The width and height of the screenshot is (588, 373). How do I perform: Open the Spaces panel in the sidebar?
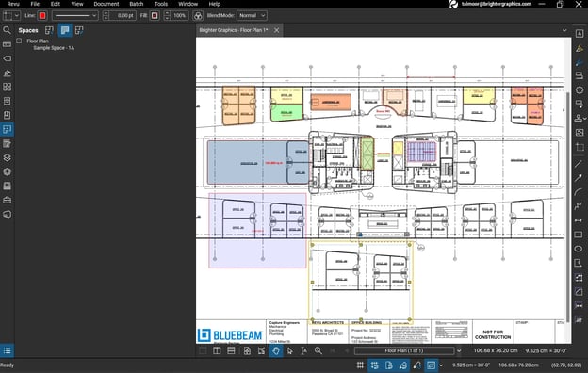click(7, 129)
